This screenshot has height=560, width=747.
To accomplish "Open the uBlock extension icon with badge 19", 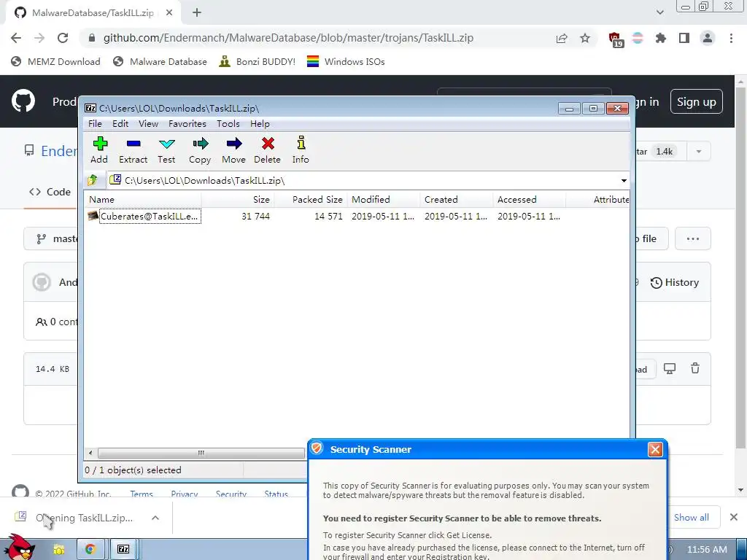I will tap(616, 39).
